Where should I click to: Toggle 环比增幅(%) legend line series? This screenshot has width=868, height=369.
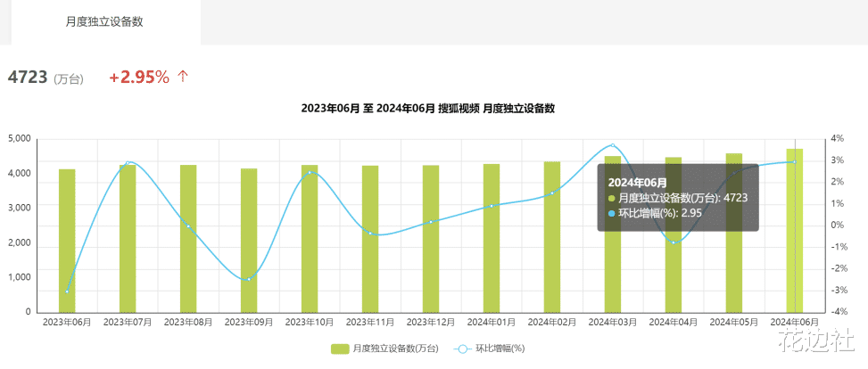489,348
